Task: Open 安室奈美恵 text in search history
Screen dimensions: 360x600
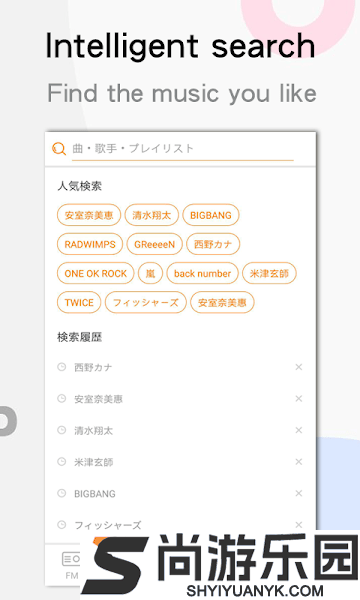Action: [x=98, y=399]
